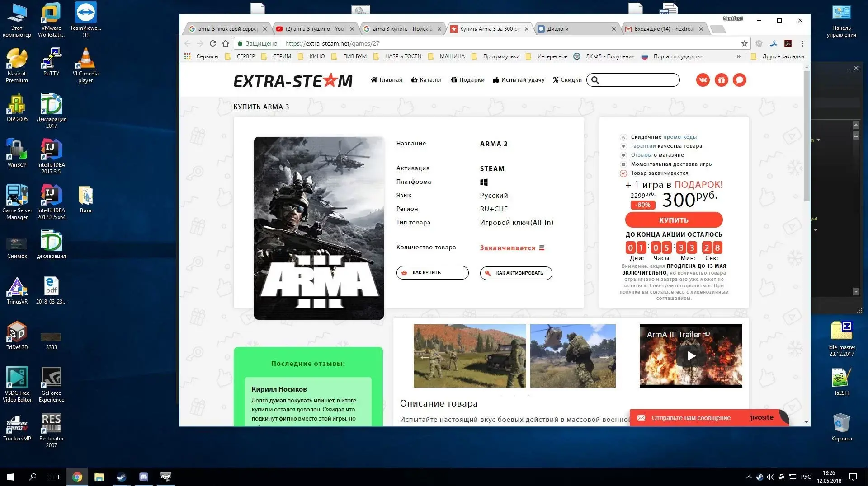The image size is (868, 486).
Task: Open the Подарки menu item
Action: [467, 80]
